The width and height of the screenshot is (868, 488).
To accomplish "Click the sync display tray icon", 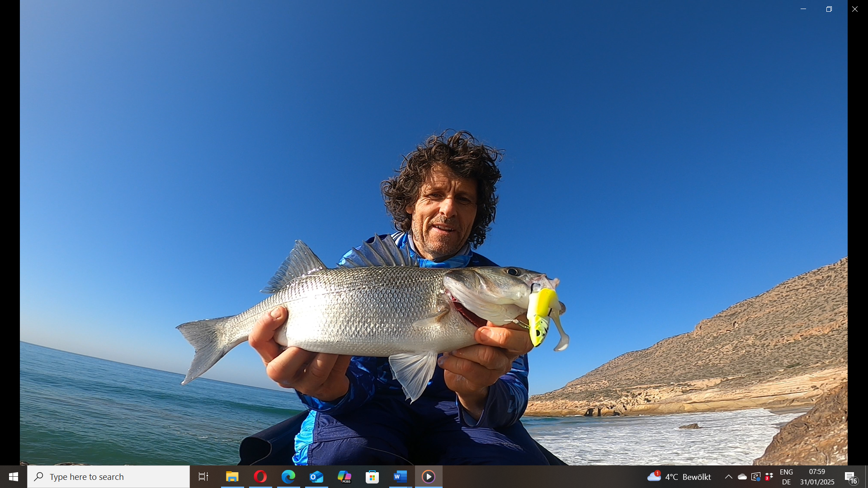I will (x=756, y=477).
